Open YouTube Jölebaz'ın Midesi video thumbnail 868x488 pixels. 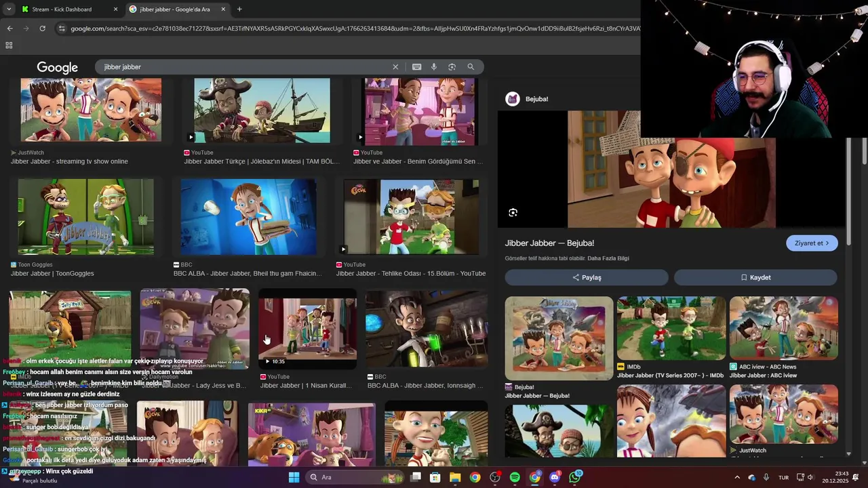coord(262,110)
